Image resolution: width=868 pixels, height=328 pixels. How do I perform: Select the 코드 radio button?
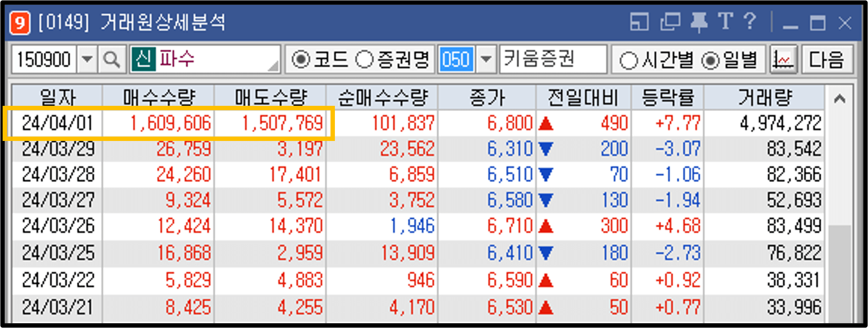[x=301, y=60]
